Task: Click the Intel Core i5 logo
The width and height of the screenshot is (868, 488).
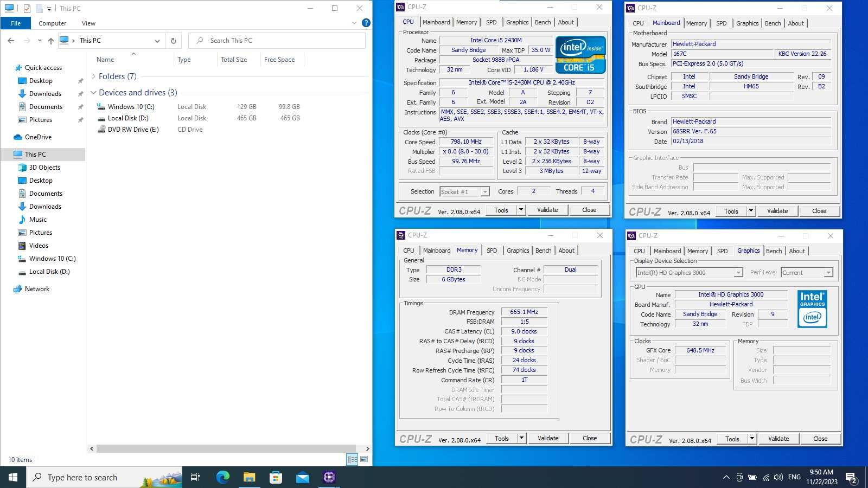Action: click(x=580, y=54)
